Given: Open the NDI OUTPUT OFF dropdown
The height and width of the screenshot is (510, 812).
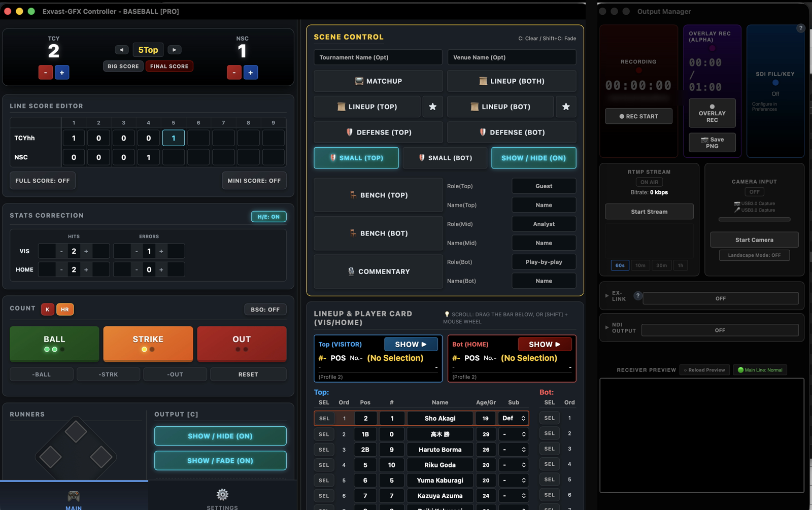Looking at the screenshot, I should (720, 330).
